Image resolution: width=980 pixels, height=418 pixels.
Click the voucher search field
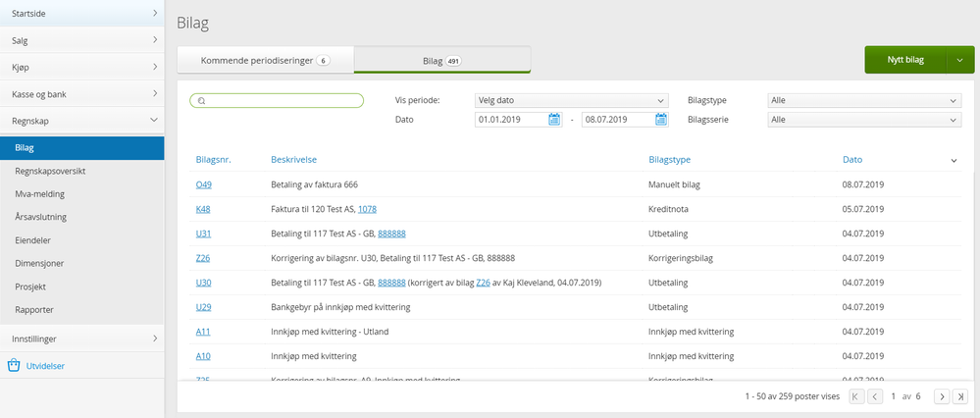(x=277, y=101)
